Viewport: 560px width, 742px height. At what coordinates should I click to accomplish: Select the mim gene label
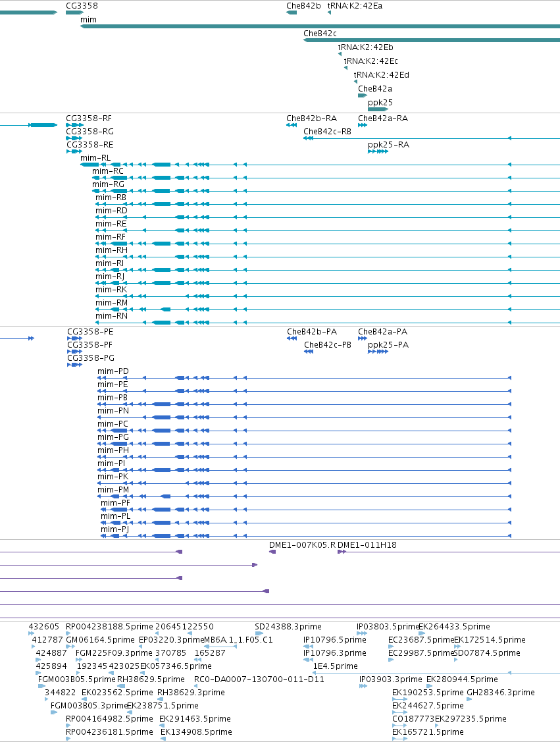[x=88, y=19]
